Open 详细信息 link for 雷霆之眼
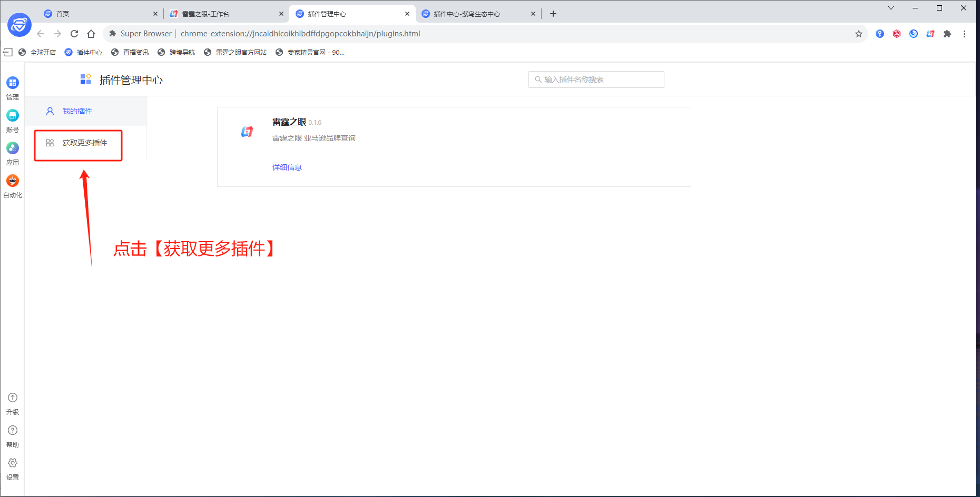This screenshot has height=497, width=980. point(287,167)
